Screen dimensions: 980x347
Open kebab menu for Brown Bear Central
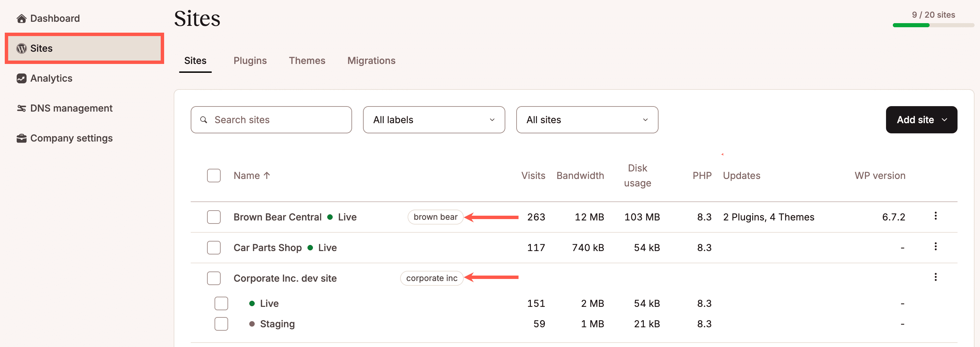(936, 216)
